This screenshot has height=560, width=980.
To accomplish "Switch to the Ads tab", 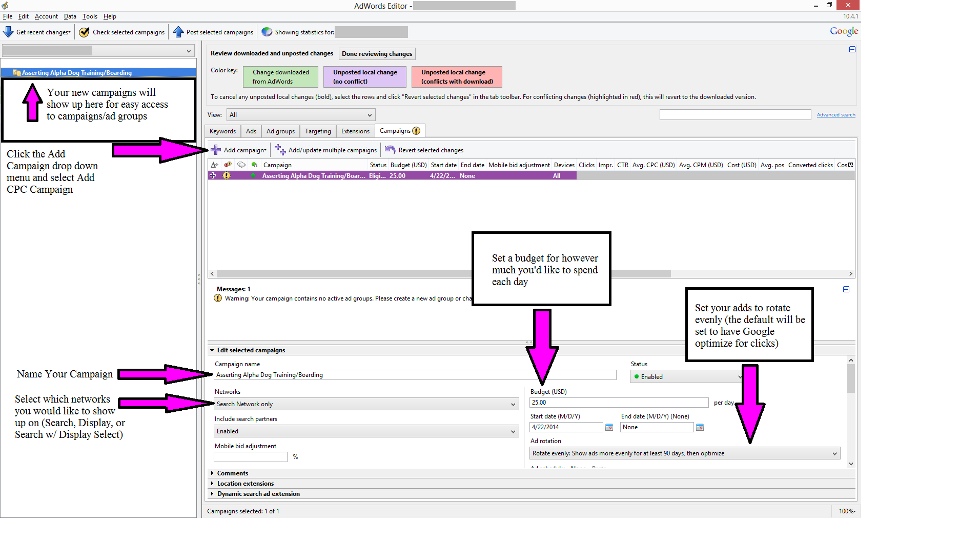I will (x=251, y=131).
